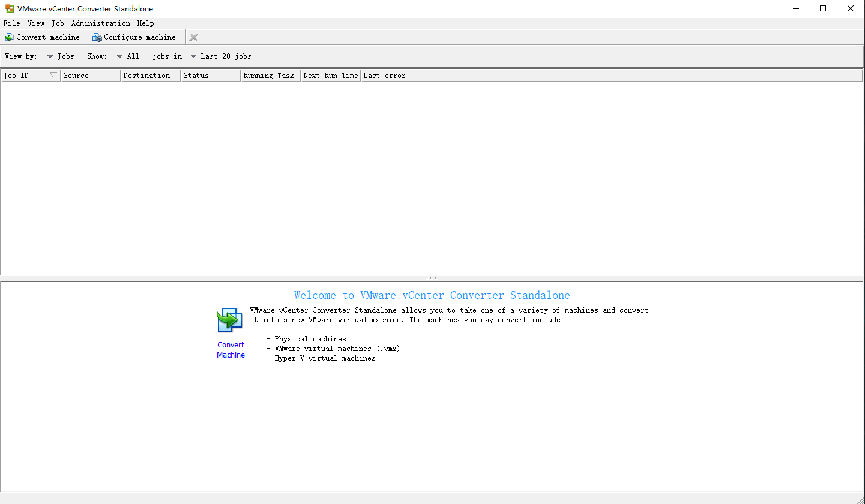Expand the Last 20 jobs dropdown

tap(221, 56)
